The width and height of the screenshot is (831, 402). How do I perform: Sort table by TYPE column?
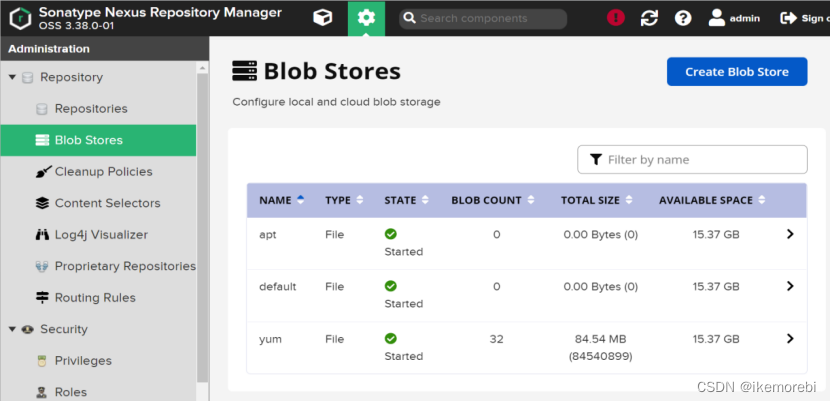344,200
